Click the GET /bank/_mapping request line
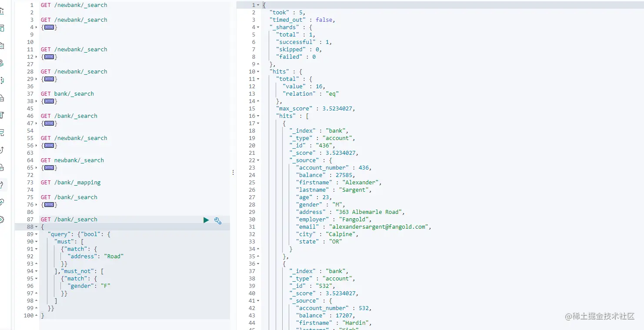The width and height of the screenshot is (644, 330). pos(71,183)
